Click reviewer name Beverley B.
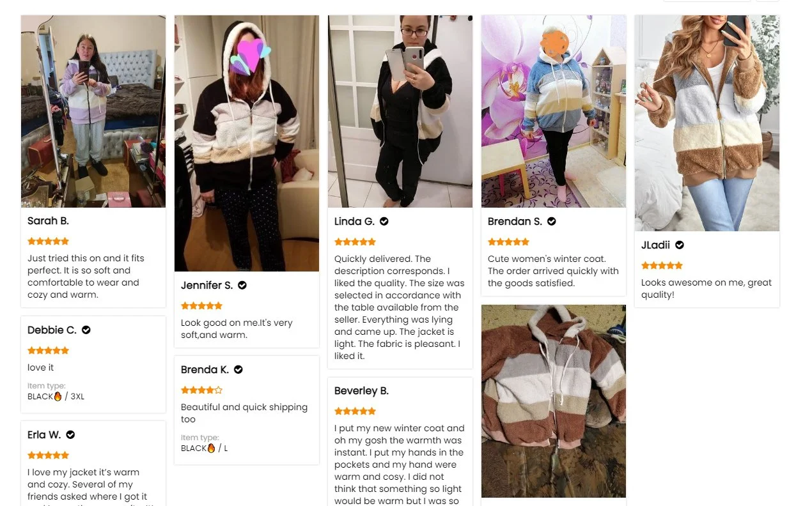This screenshot has height=506, width=812. pos(361,390)
